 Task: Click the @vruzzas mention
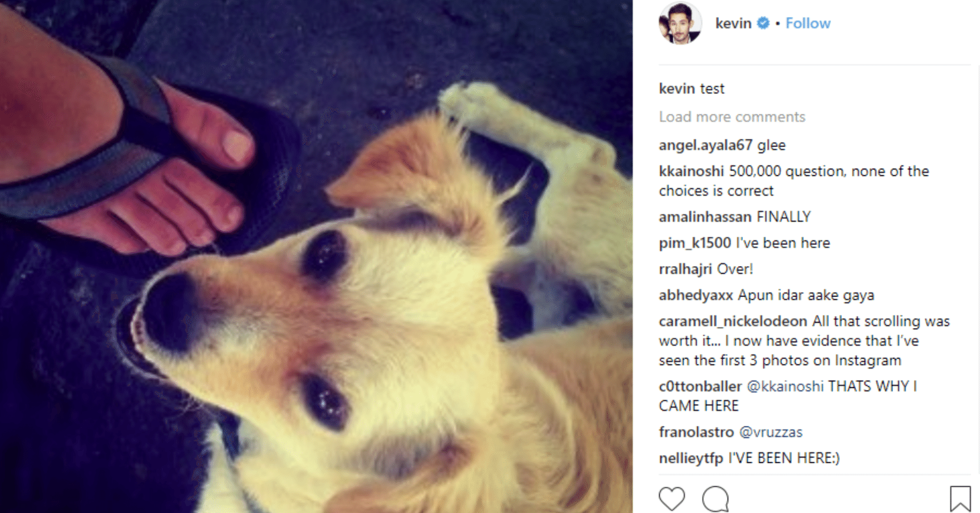pyautogui.click(x=770, y=432)
